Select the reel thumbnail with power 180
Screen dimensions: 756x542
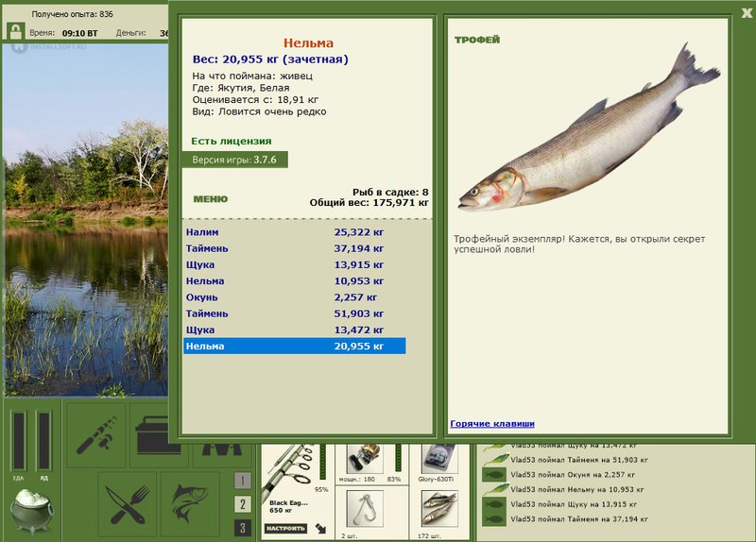click(365, 459)
